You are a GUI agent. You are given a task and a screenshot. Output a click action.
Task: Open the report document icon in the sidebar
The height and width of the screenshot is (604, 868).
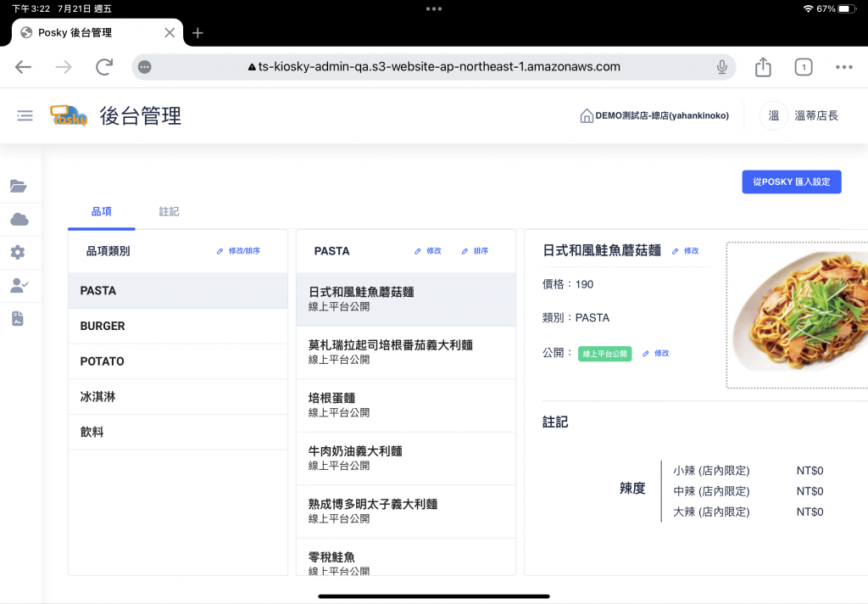click(18, 319)
